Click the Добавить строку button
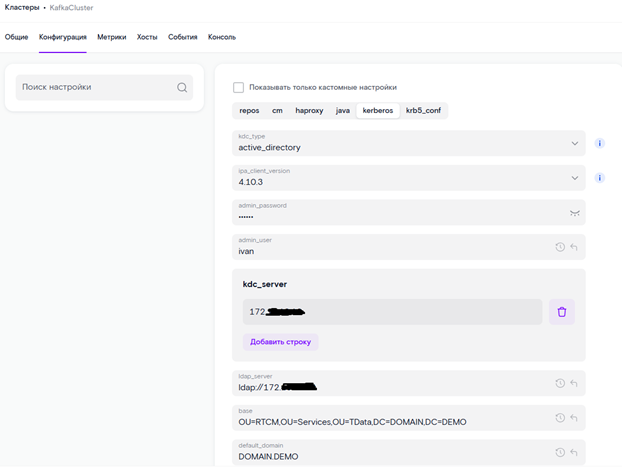 point(280,342)
